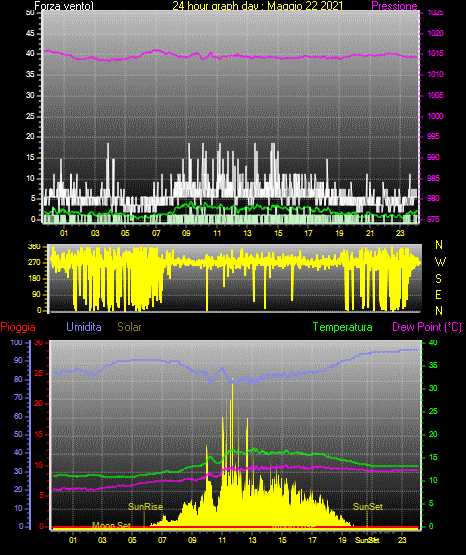Click the magenta 'Pressione' label

(394, 6)
